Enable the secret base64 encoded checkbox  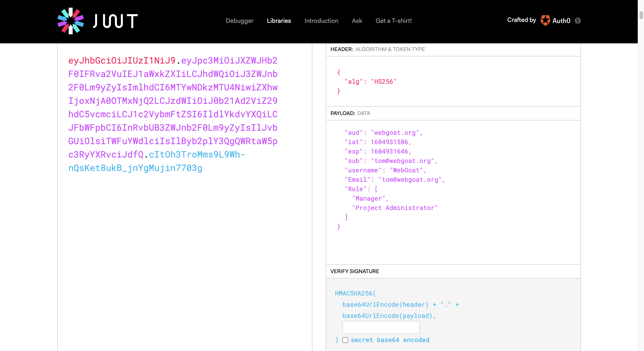pos(345,340)
